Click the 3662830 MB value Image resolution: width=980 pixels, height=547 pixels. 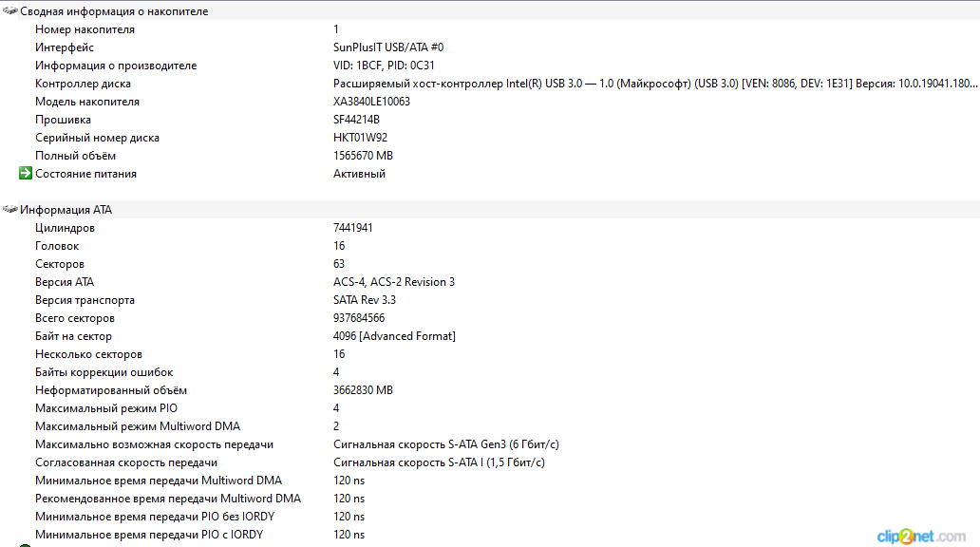tap(363, 390)
